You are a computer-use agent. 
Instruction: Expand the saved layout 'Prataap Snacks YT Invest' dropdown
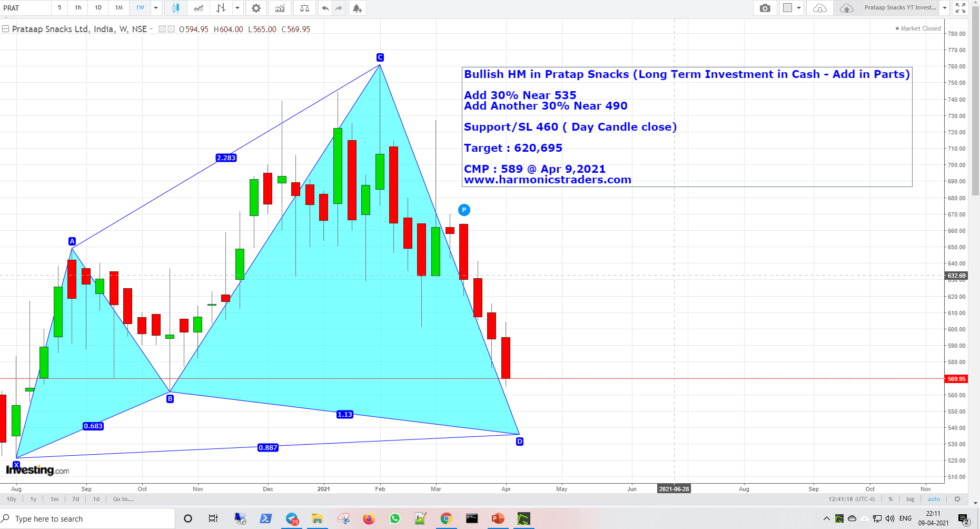tap(945, 8)
